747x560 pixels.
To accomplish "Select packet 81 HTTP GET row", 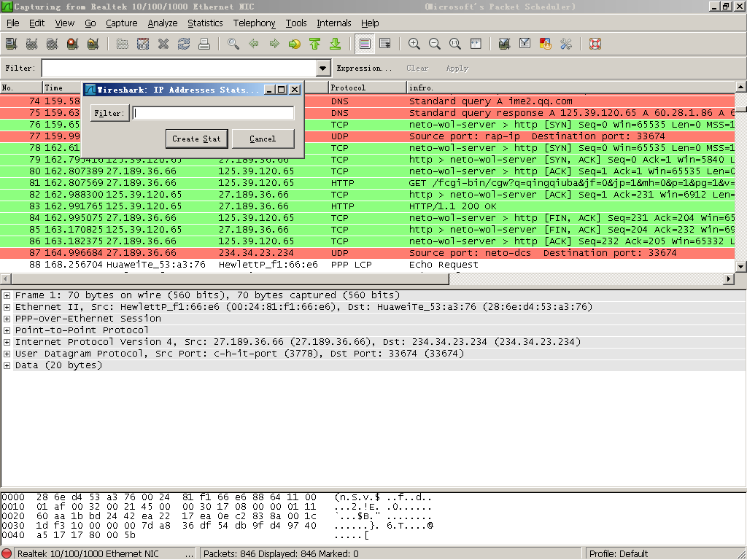I will [368, 183].
